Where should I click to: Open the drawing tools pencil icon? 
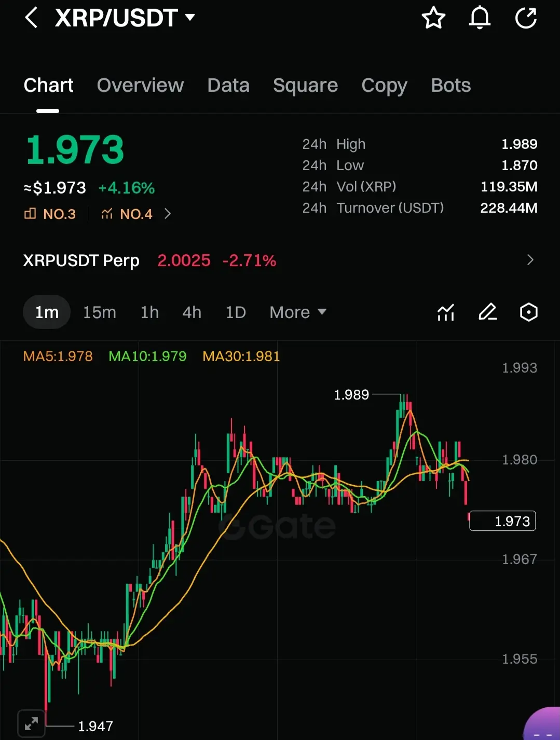[x=487, y=312]
